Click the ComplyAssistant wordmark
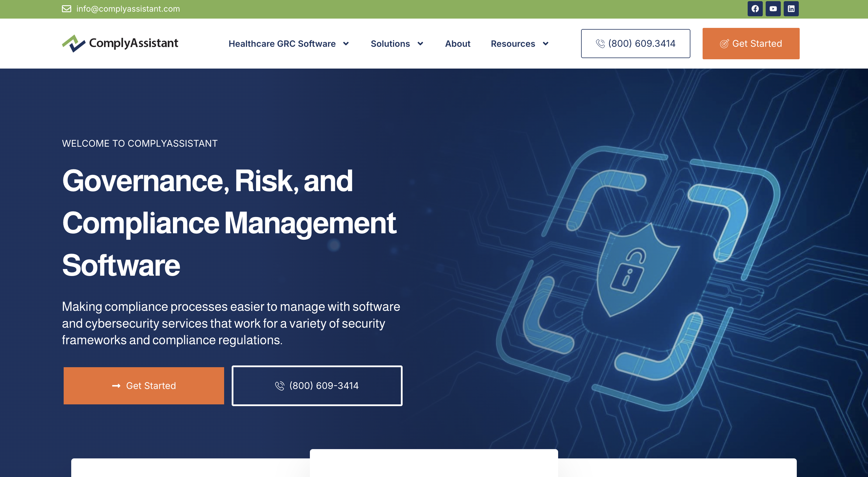Image resolution: width=868 pixels, height=477 pixels. [134, 43]
